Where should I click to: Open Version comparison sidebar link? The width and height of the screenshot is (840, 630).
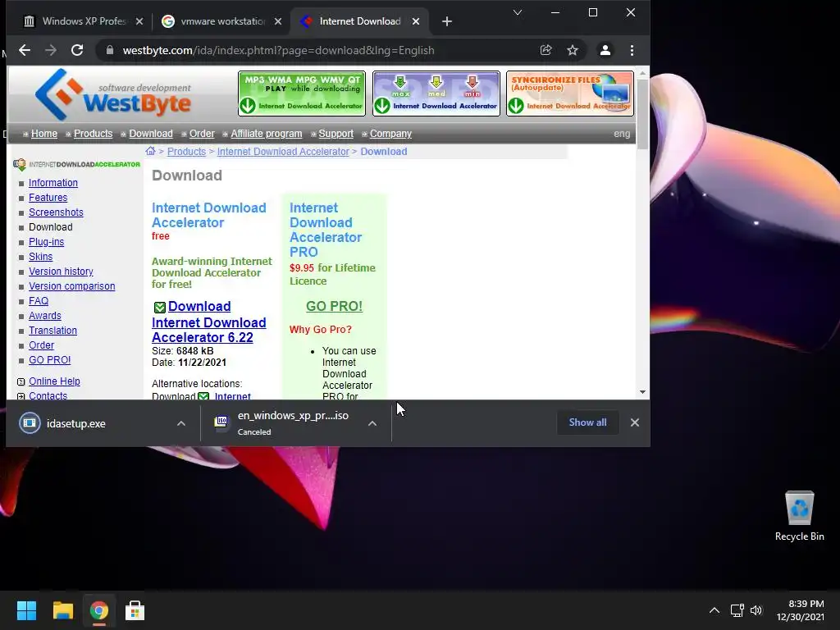72,286
